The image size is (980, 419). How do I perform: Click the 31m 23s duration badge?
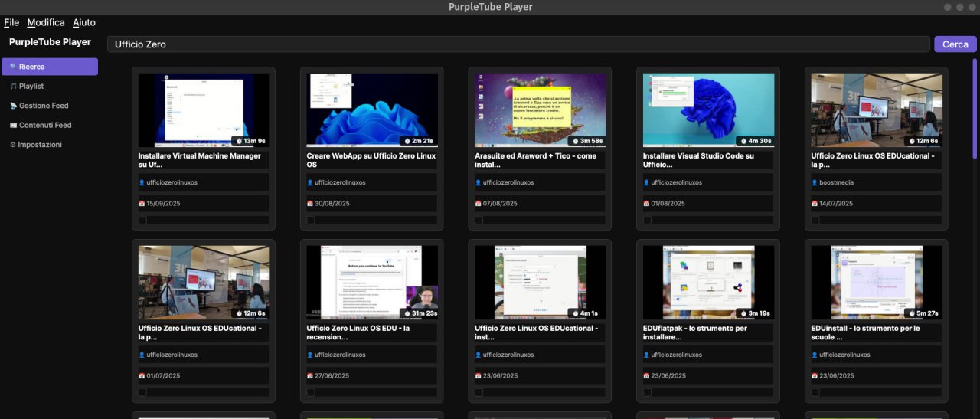pyautogui.click(x=420, y=313)
